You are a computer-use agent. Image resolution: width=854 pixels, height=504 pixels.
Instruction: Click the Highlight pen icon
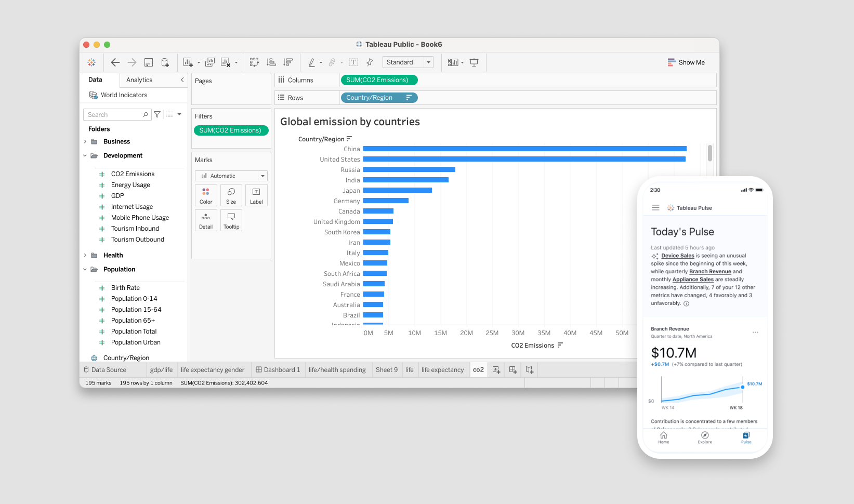coord(312,62)
